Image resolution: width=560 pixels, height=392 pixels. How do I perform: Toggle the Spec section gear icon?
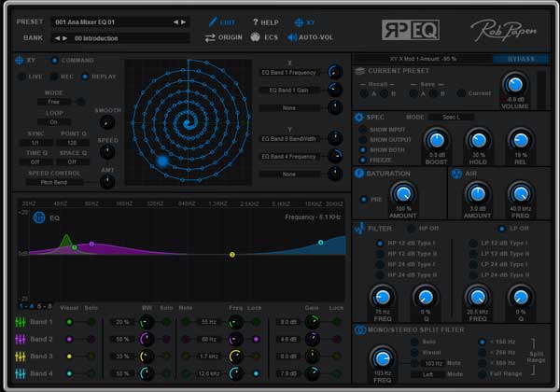359,117
